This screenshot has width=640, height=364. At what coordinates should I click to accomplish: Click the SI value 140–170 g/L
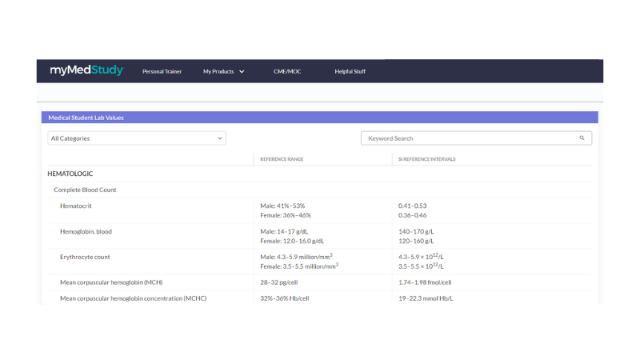tap(416, 231)
